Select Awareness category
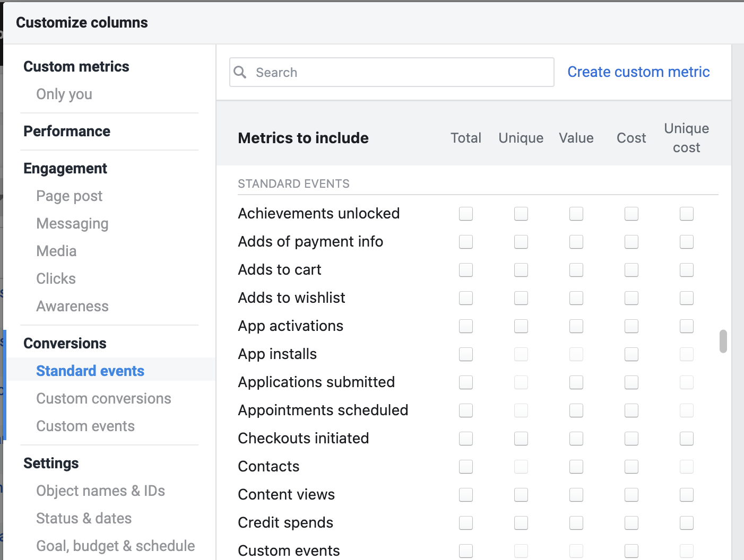Screen dimensions: 744x560 point(72,306)
